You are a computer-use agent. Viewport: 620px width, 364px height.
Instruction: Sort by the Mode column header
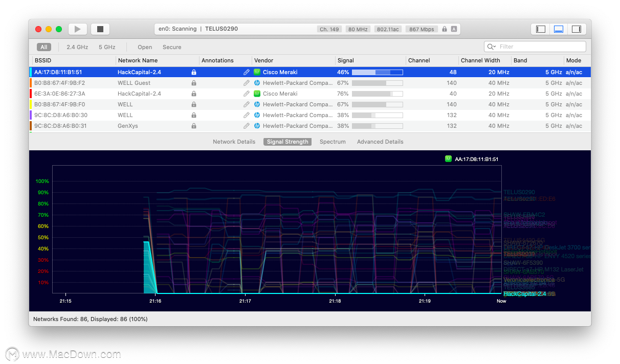coord(577,60)
